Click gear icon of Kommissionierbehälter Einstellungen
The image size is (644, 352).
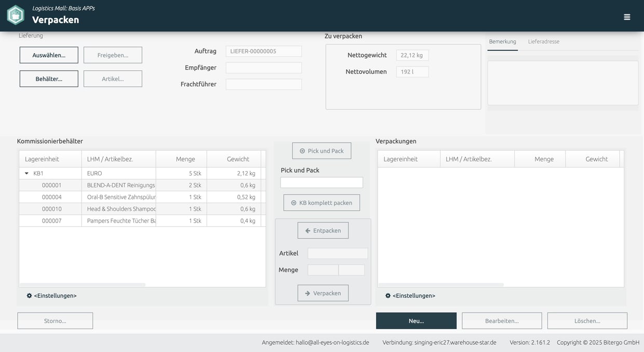[29, 295]
